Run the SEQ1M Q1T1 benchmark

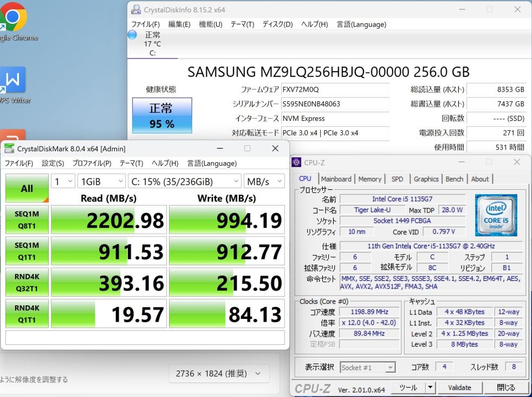click(x=27, y=251)
